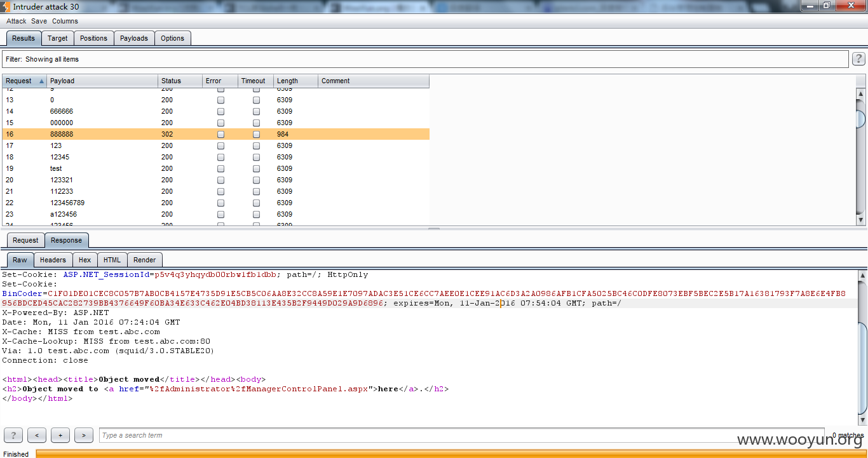Sort by the Status column header

click(x=180, y=81)
